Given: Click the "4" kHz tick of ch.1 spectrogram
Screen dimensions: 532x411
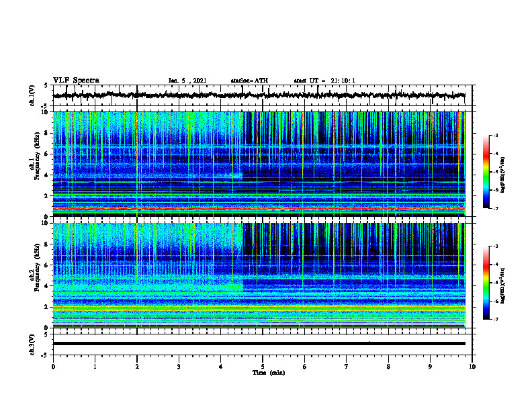Looking at the screenshot, I should click(x=48, y=175).
